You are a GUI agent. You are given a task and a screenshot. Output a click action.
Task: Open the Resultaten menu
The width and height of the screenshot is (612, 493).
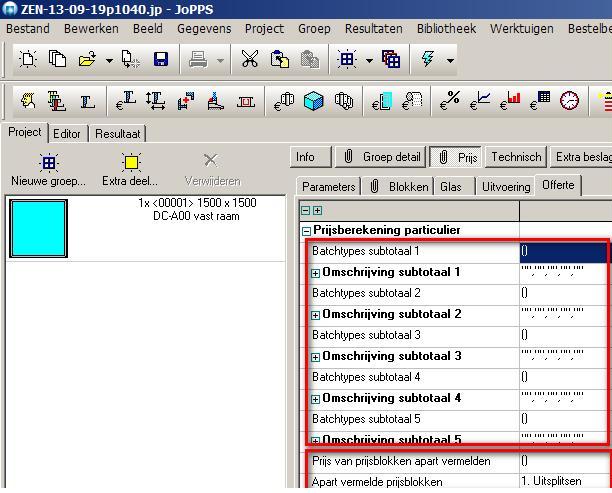(x=374, y=28)
